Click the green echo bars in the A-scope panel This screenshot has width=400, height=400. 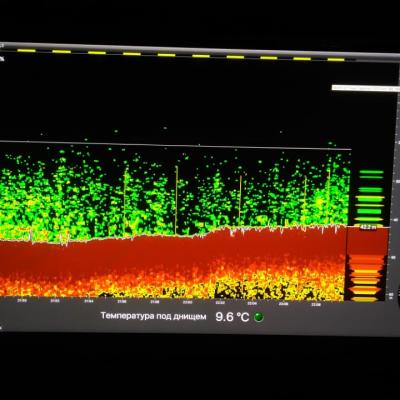point(371,196)
